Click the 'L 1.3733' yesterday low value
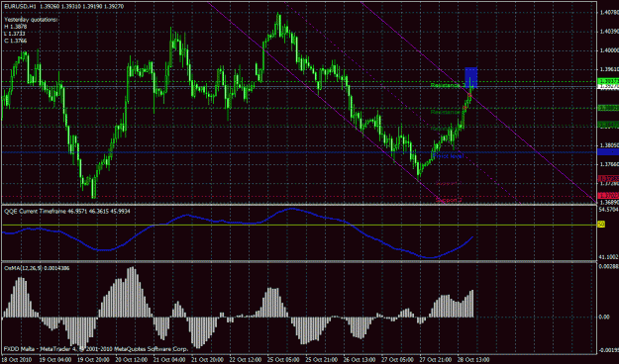 [x=16, y=34]
